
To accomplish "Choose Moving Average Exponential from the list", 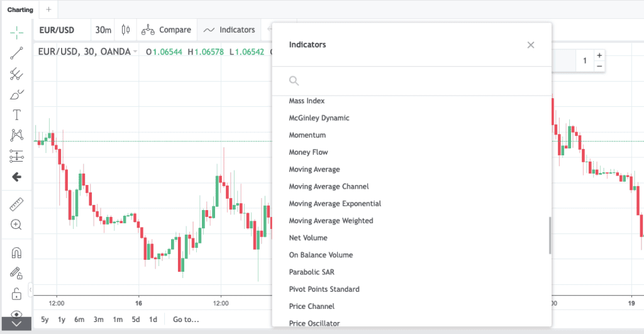I will point(335,203).
